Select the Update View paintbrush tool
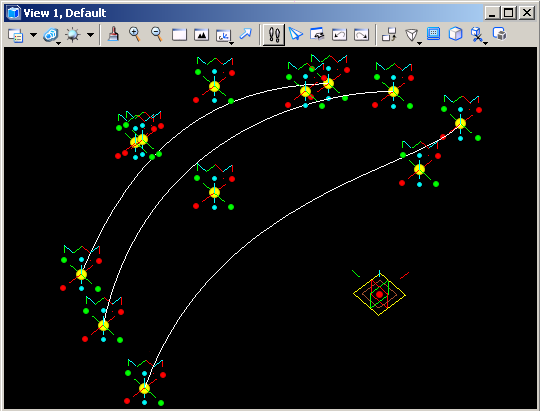This screenshot has width=540, height=411. (113, 34)
